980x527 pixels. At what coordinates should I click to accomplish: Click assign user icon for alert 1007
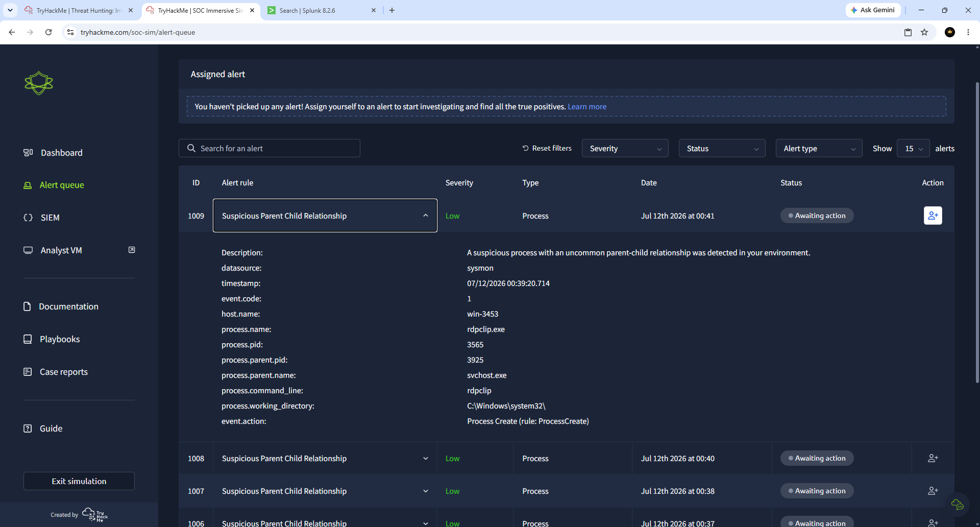click(933, 491)
